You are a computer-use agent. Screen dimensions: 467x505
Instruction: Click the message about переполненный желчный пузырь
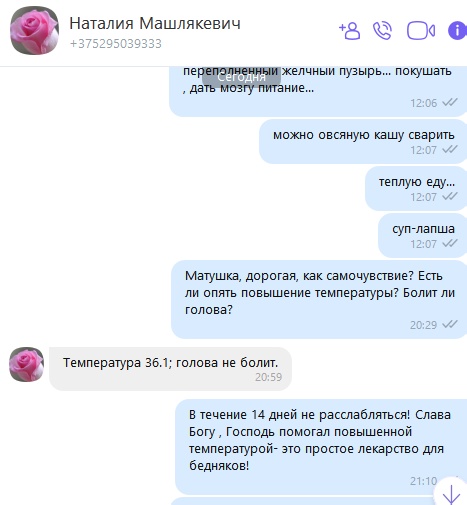pos(318,91)
